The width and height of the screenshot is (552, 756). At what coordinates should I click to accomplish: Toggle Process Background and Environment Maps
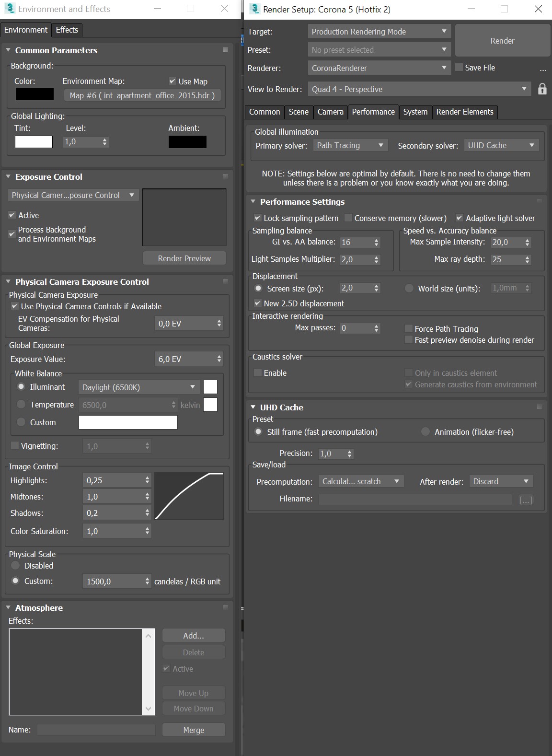coord(12,234)
